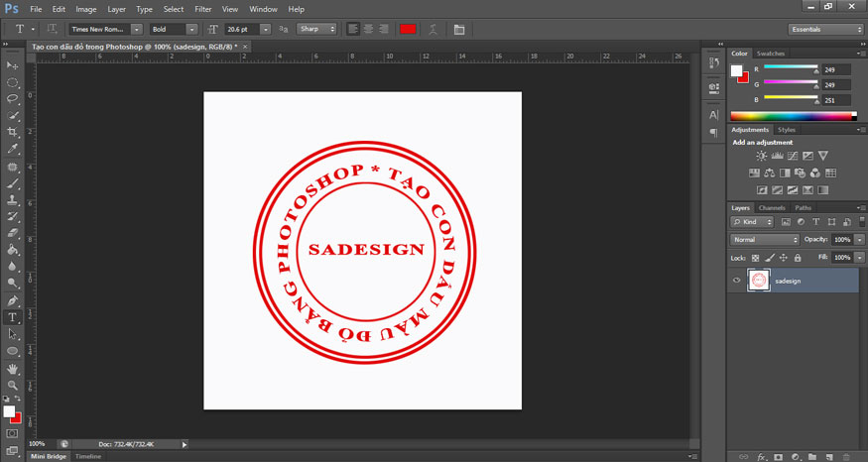
Task: Open the Sharp anti-aliasing dropdown
Action: (316, 29)
